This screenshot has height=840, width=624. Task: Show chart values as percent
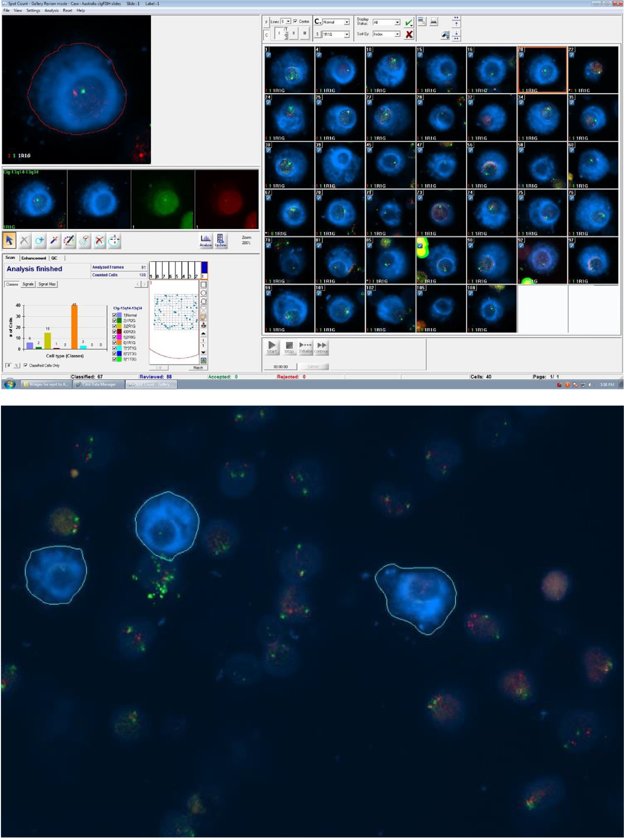click(x=17, y=366)
